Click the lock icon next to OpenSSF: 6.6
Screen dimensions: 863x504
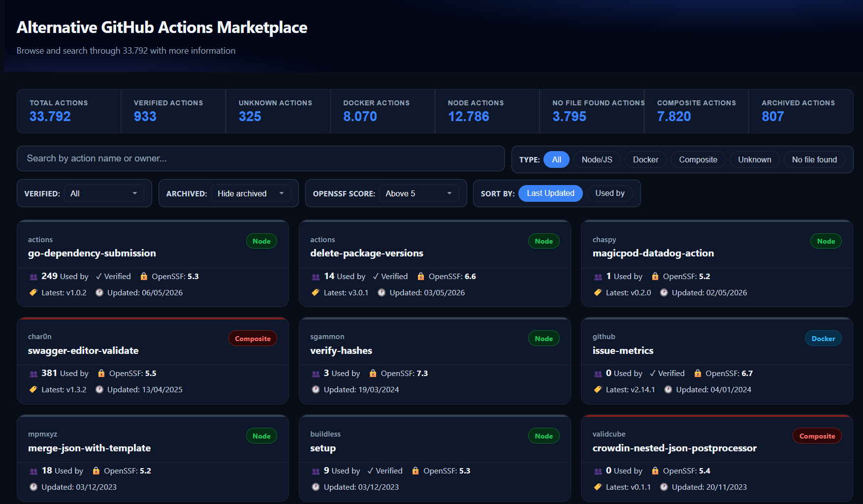(x=421, y=277)
